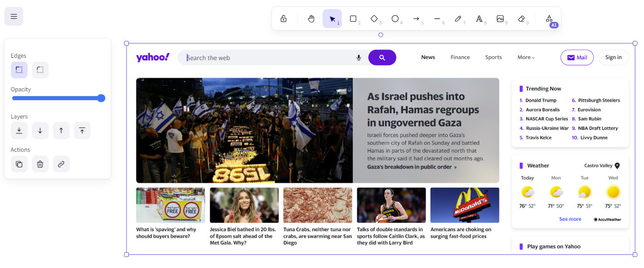
Task: Click trending topic Eurovision
Action: tap(589, 110)
